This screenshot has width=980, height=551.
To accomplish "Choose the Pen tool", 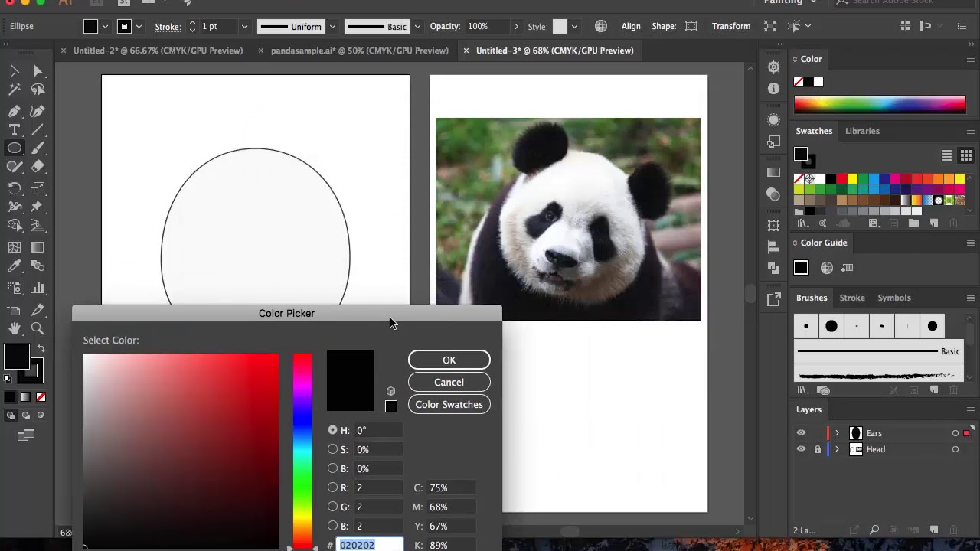I will [x=15, y=111].
